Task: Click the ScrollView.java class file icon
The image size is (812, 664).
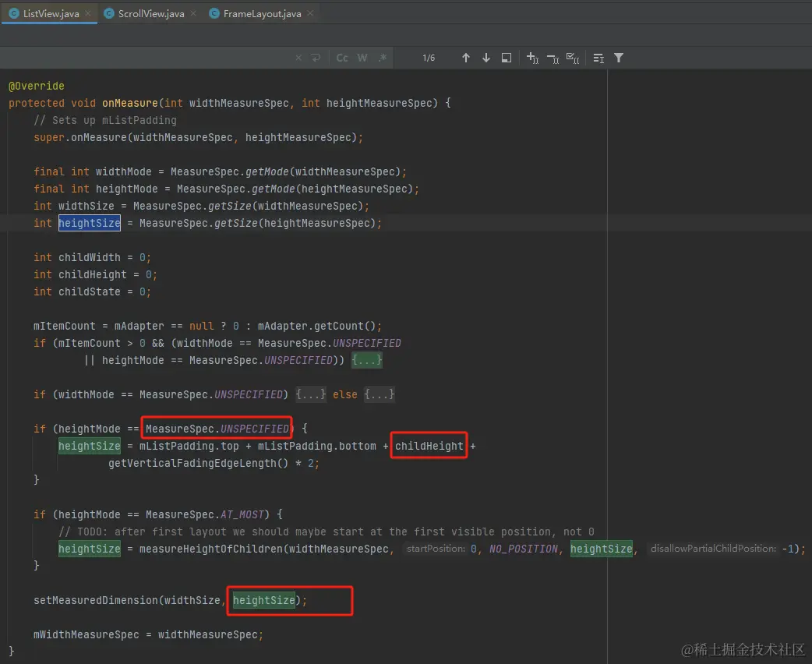Action: pyautogui.click(x=109, y=13)
